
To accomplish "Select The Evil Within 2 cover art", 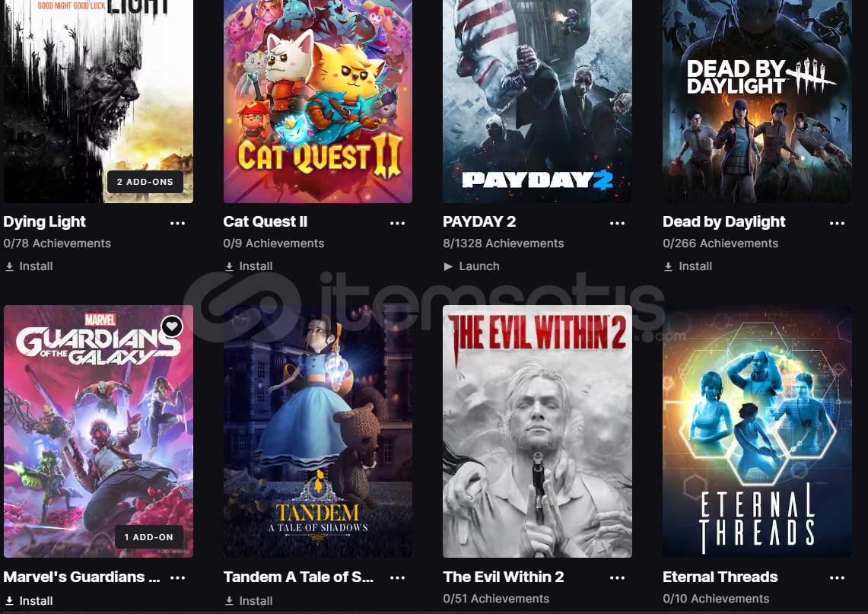I will pyautogui.click(x=537, y=431).
